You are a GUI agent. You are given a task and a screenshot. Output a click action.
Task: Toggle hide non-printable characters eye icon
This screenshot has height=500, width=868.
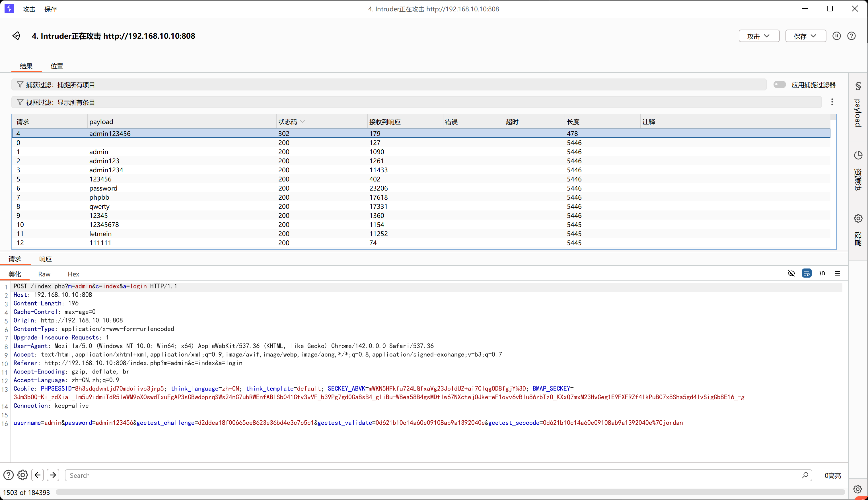tap(791, 273)
